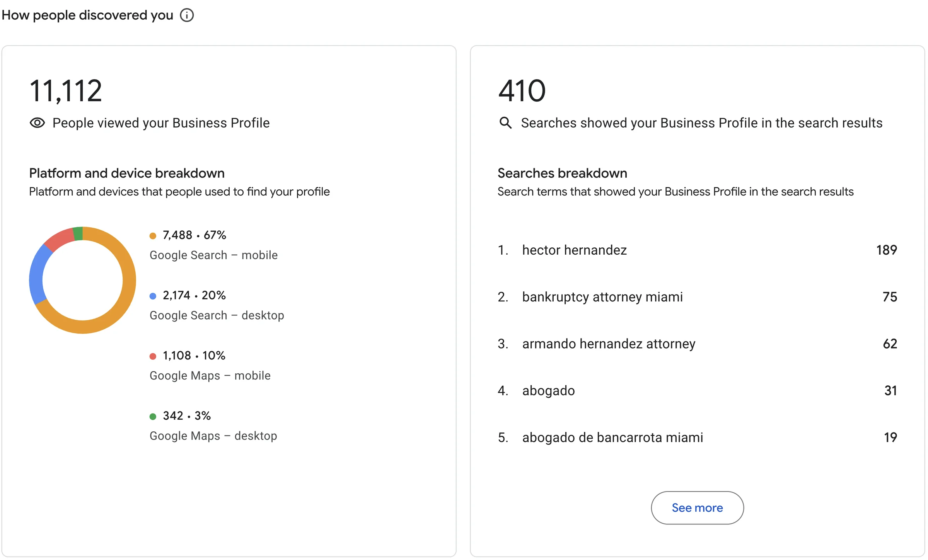Click the 31 count for abogado

tap(890, 390)
